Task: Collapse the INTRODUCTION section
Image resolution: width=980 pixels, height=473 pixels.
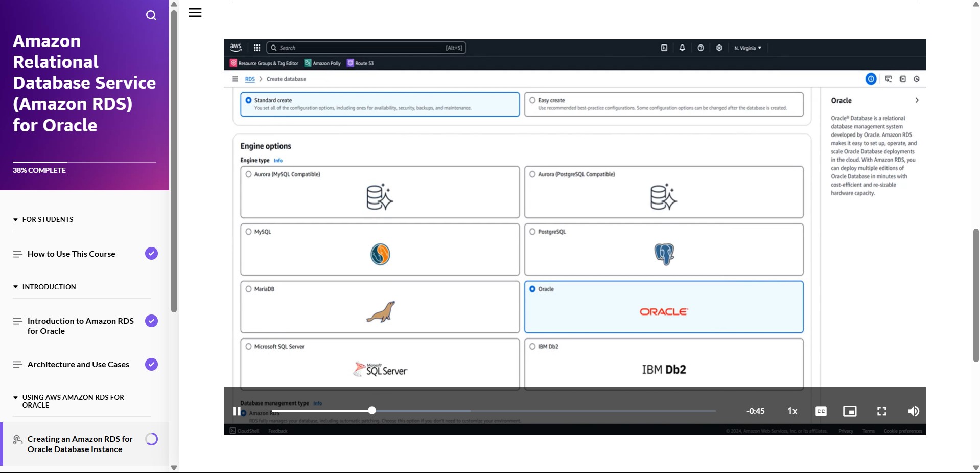Action: [16, 287]
